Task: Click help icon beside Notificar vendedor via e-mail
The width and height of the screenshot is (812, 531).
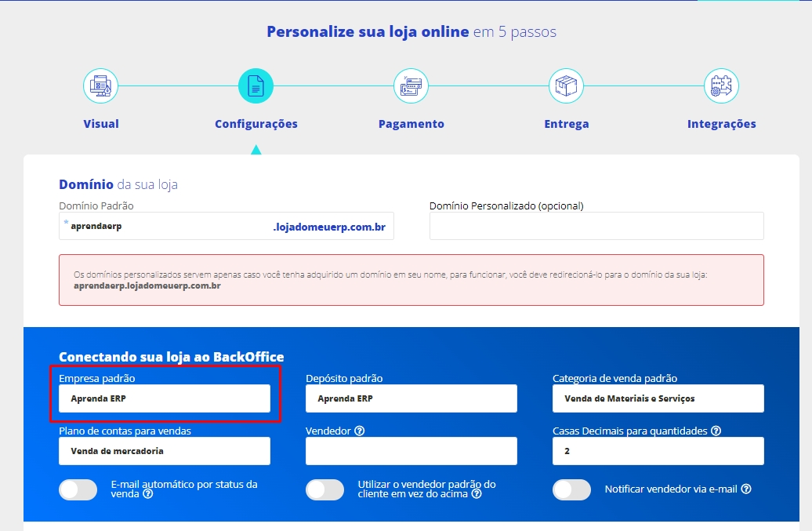Action: (x=746, y=489)
